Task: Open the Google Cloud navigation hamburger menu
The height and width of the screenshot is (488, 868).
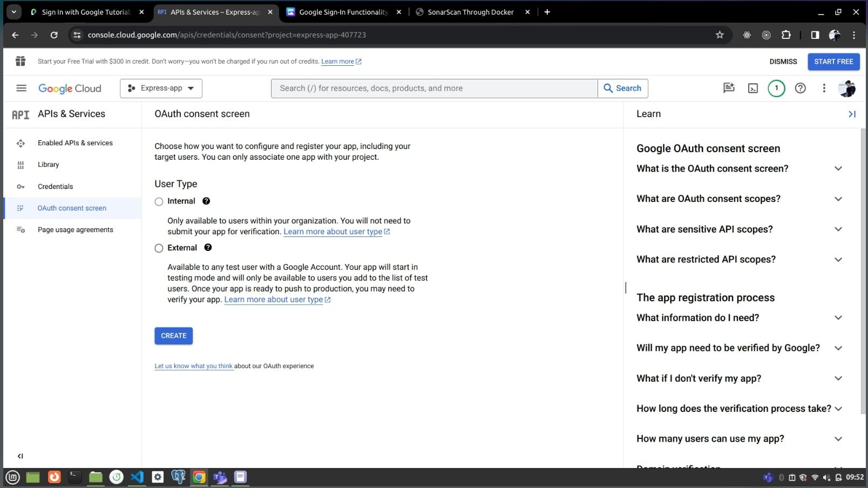Action: (x=21, y=88)
